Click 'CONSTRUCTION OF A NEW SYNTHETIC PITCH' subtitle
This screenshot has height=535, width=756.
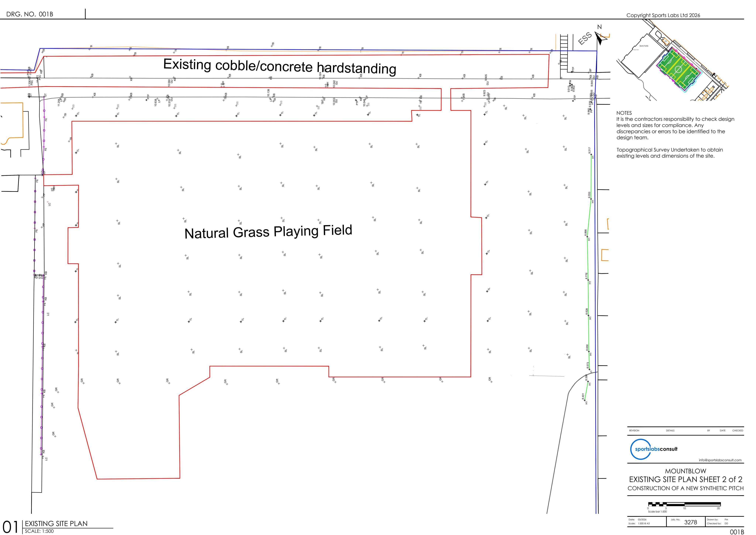[x=685, y=488]
